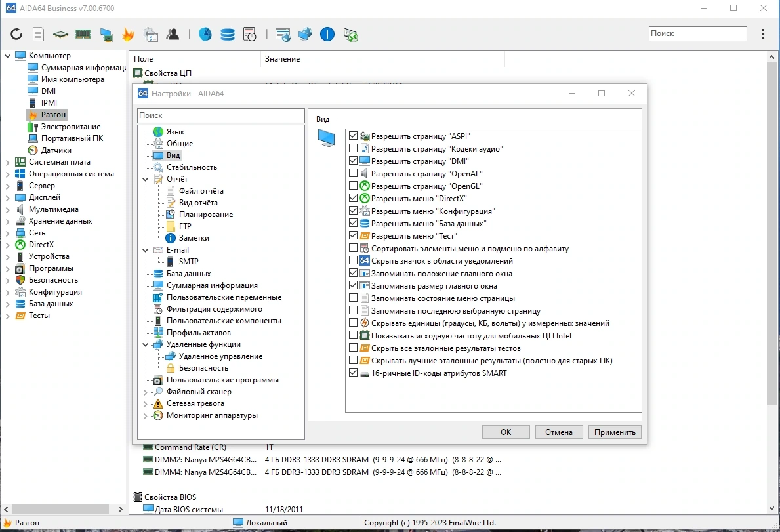Uncheck Запоминать размер главного окна
Screen dimensions: 780x532
click(x=353, y=285)
